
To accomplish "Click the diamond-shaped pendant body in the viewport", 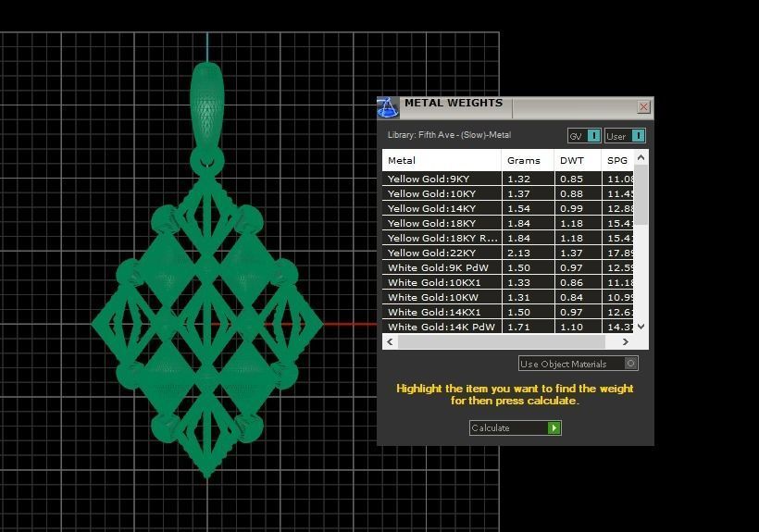I will click(x=207, y=327).
